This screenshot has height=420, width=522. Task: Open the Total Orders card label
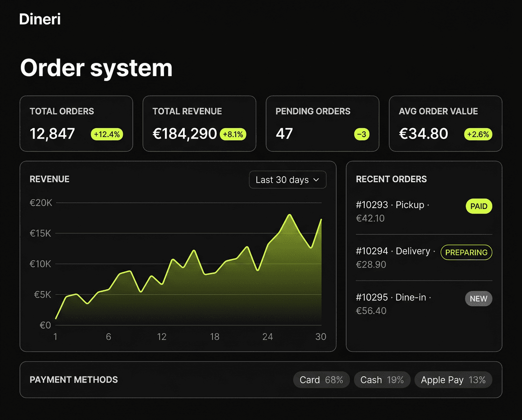click(62, 111)
